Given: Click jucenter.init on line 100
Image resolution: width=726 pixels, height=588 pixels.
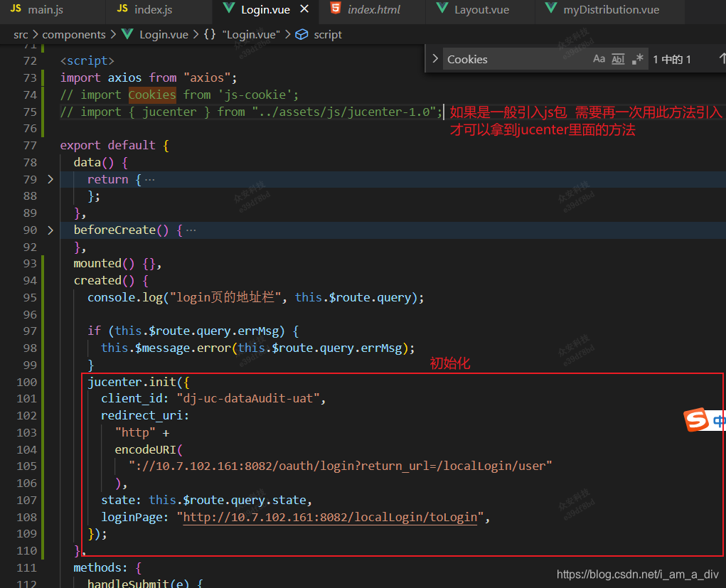Looking at the screenshot, I should pyautogui.click(x=132, y=382).
